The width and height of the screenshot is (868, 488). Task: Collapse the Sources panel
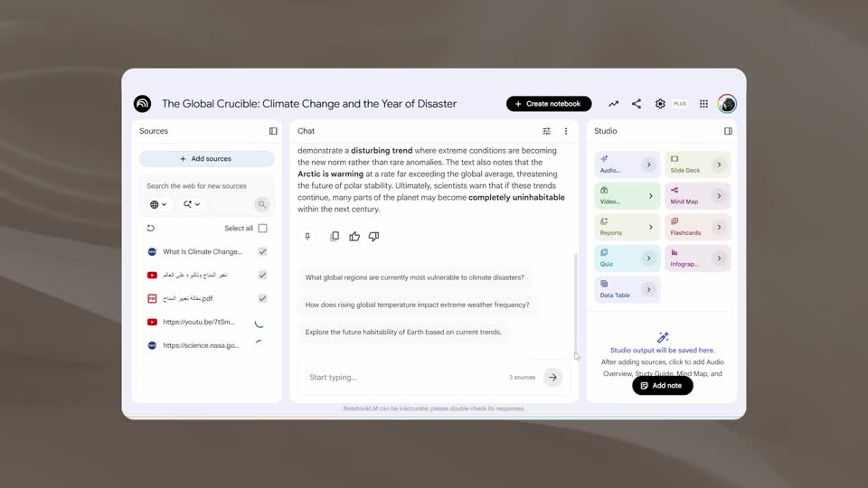[x=273, y=131]
